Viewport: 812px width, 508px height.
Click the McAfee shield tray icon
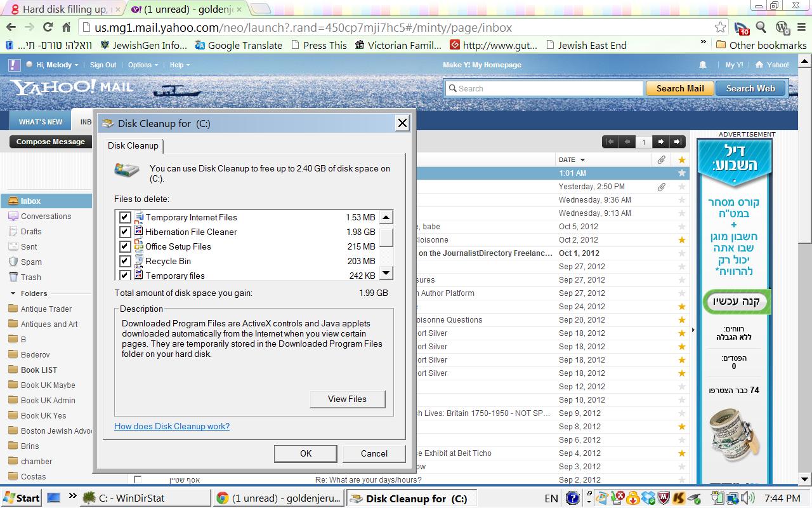pyautogui.click(x=664, y=498)
